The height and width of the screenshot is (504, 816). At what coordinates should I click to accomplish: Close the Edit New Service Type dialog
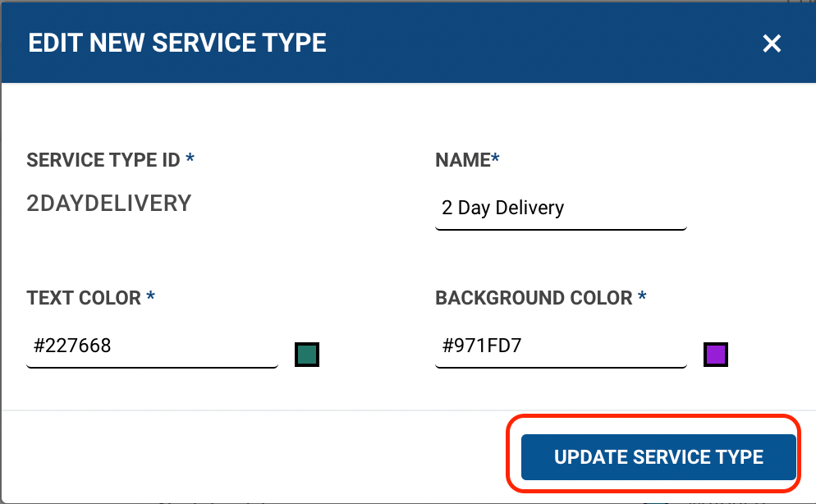tap(772, 44)
